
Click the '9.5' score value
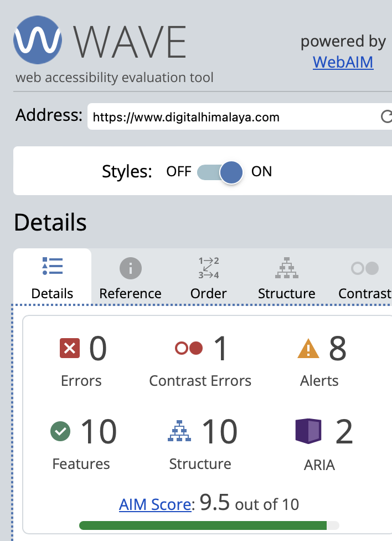214,502
